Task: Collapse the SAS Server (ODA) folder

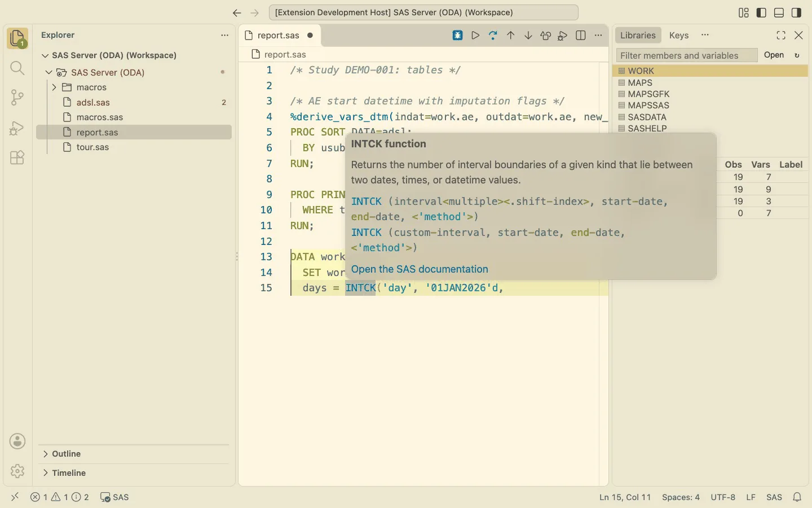Action: tap(49, 72)
